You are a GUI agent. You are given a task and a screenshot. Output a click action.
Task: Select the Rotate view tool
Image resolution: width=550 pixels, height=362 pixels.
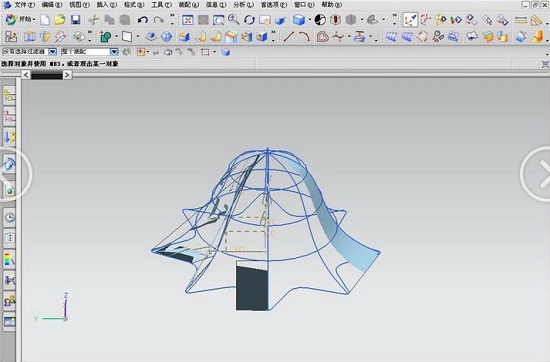point(249,20)
